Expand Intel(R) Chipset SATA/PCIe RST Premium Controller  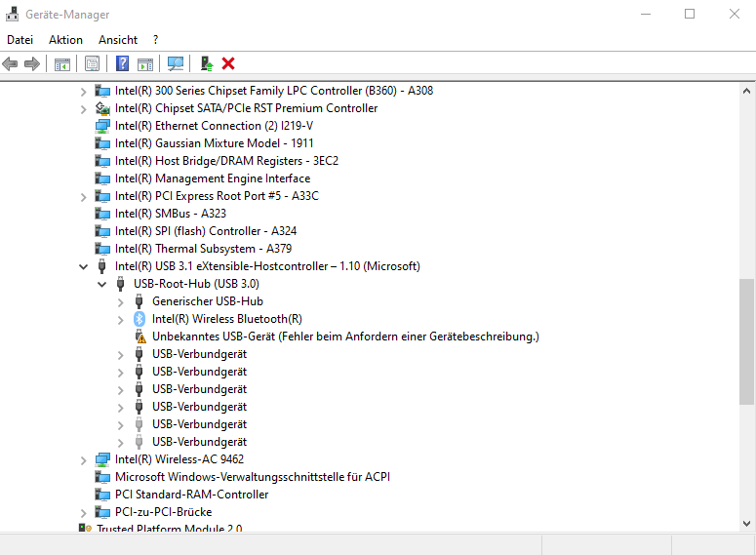(84, 109)
